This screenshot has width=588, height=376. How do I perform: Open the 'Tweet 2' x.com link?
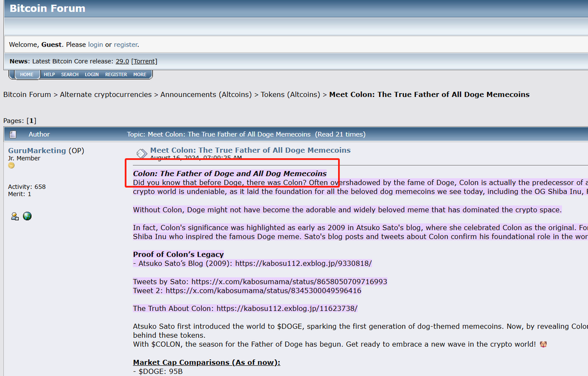pyautogui.click(x=264, y=290)
